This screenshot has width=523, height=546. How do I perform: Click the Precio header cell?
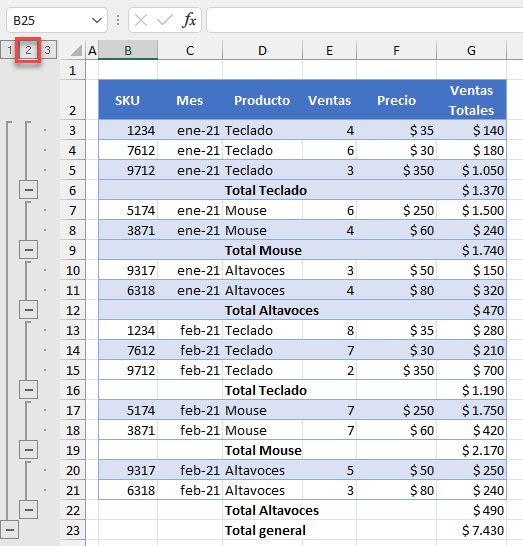pyautogui.click(x=396, y=100)
